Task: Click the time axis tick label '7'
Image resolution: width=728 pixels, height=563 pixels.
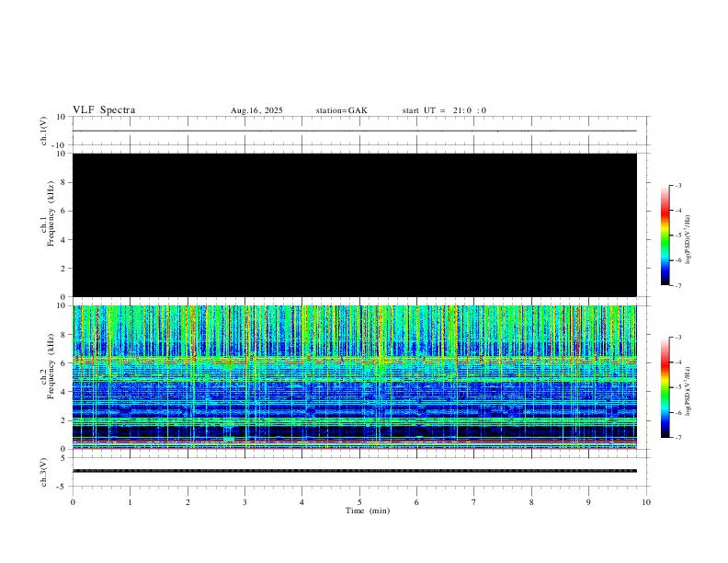Action: coord(474,502)
